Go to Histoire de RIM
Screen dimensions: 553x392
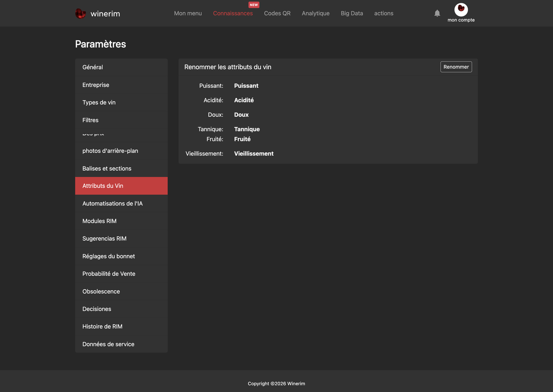pos(121,326)
